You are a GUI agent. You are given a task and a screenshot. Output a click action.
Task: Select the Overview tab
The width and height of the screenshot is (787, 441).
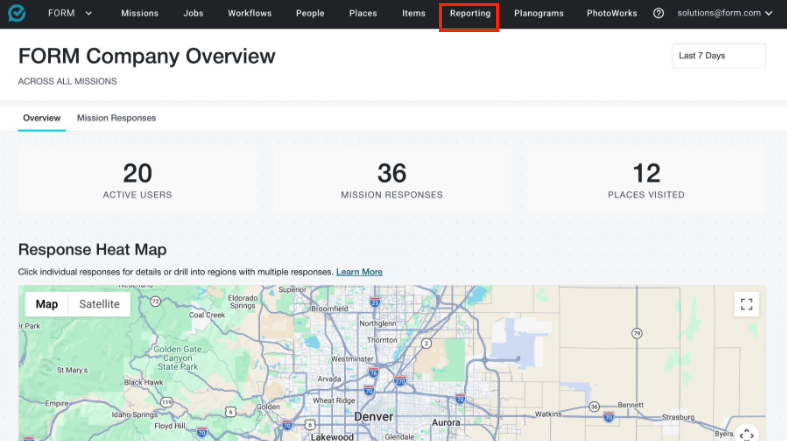[x=42, y=118]
